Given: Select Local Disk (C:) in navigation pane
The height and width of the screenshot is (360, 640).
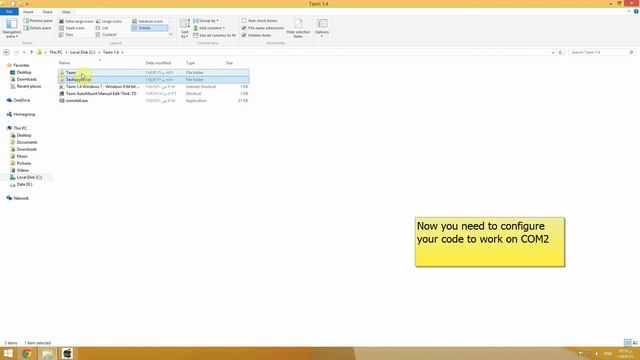Looking at the screenshot, I should tap(29, 177).
